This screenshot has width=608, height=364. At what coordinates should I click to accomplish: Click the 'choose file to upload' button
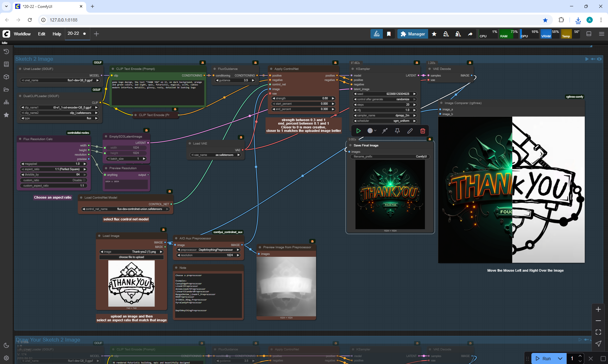(x=131, y=257)
